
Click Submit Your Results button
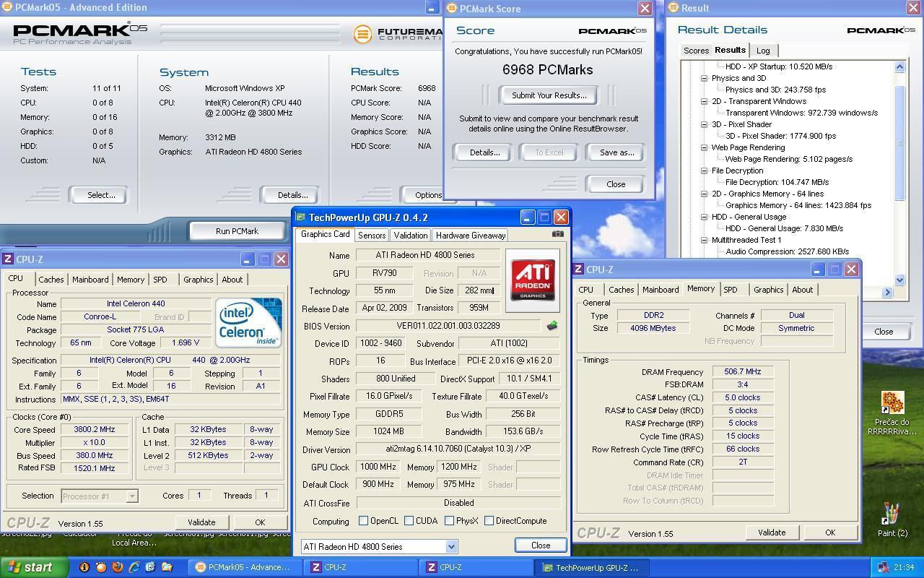549,95
